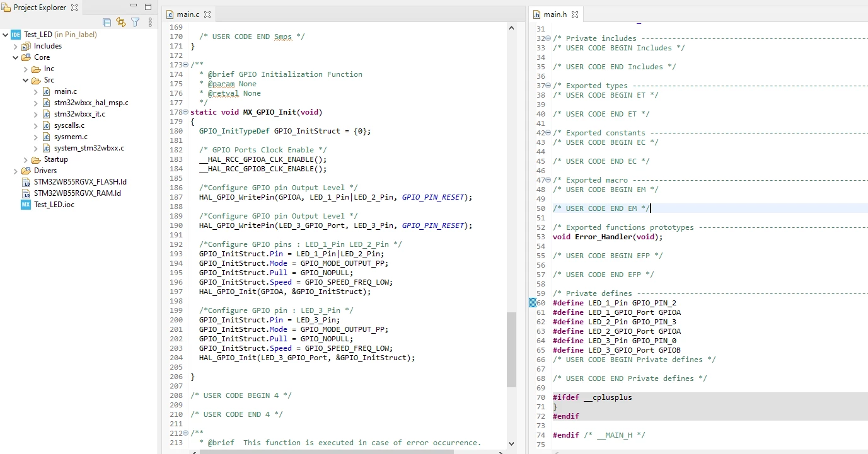
Task: Collapse Private includes fold at line 32
Action: click(548, 38)
